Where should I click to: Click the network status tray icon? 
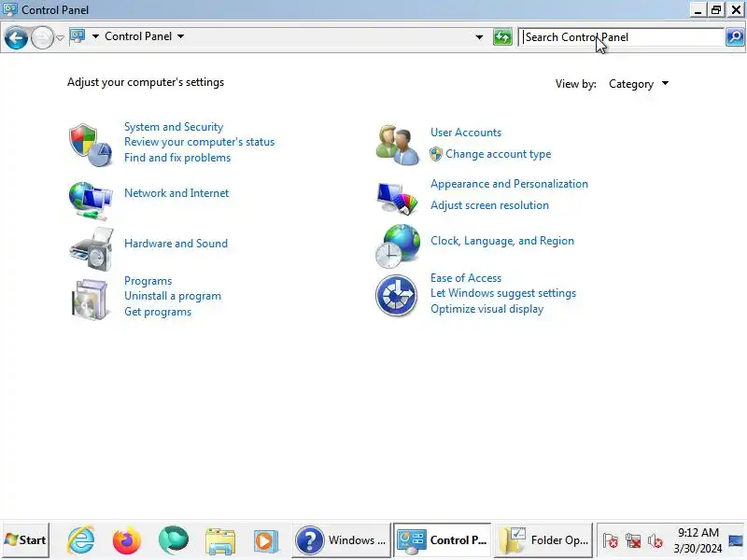click(x=633, y=540)
